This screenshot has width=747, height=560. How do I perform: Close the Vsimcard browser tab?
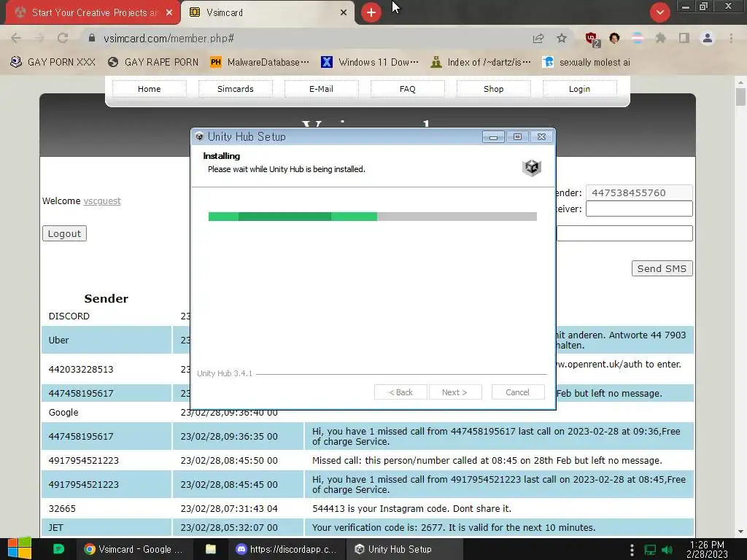pyautogui.click(x=344, y=12)
